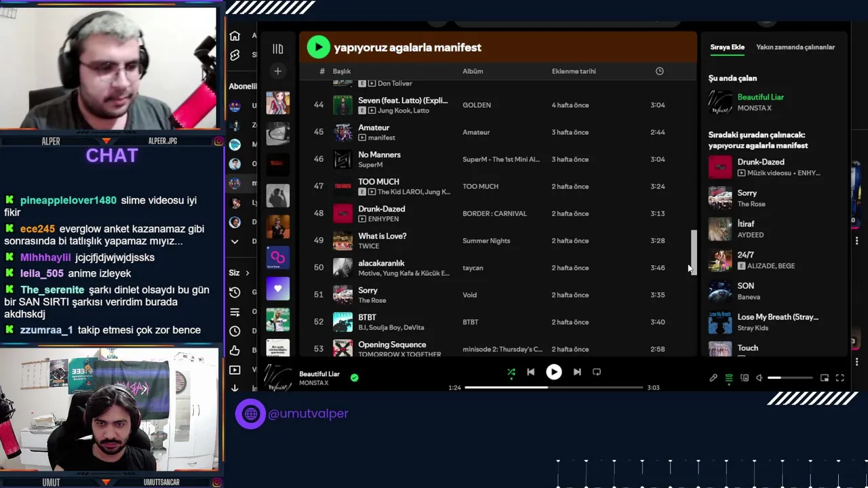Open YouTube history icon in background sidebar

[x=235, y=292]
